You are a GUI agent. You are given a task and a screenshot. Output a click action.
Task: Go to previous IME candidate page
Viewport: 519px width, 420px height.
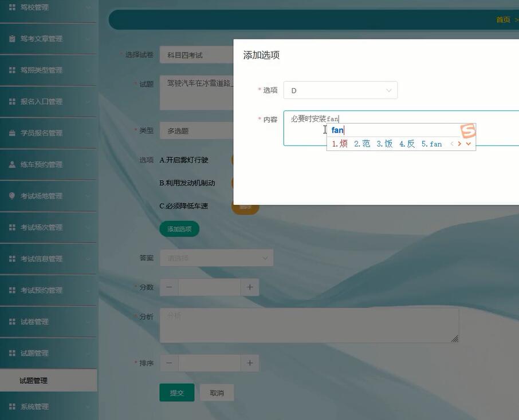452,144
